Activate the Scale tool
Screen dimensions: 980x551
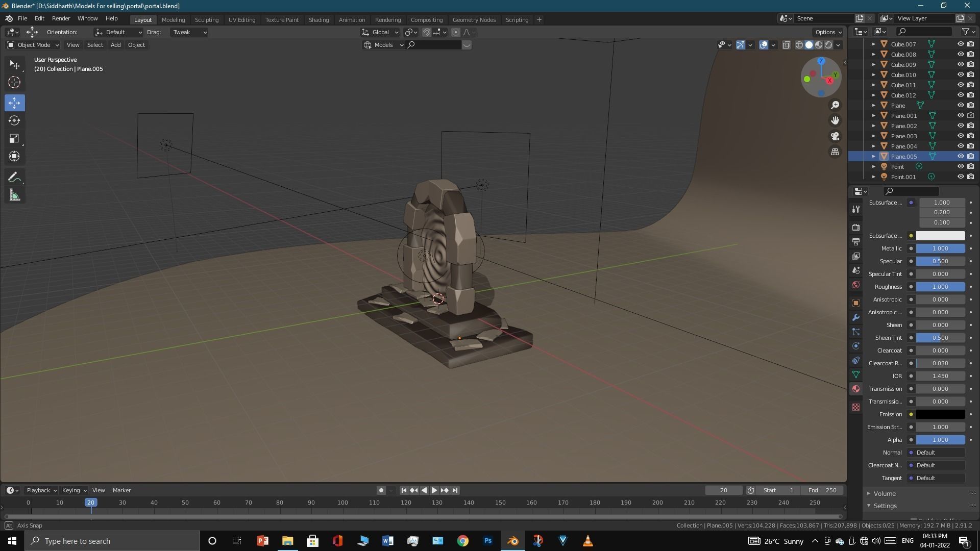point(14,139)
